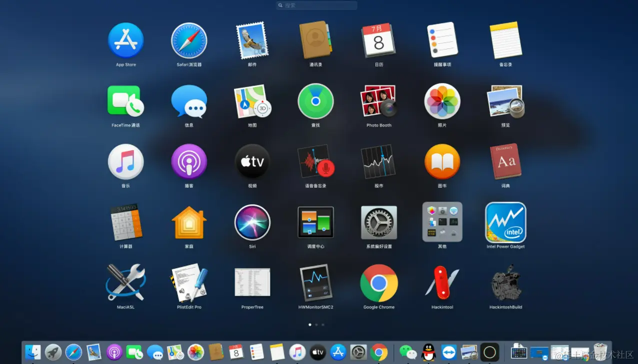Click the Launchpad rocket in the Dock
This screenshot has height=364, width=638.
coord(53,352)
